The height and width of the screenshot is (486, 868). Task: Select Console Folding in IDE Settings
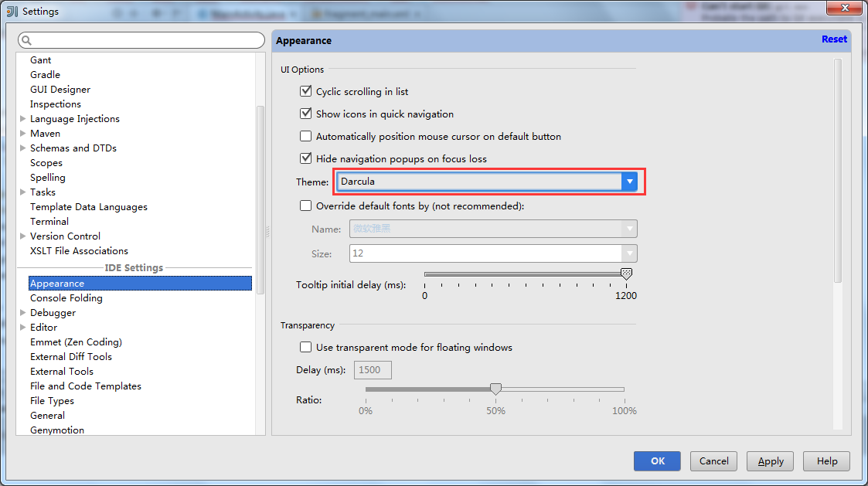tap(66, 298)
